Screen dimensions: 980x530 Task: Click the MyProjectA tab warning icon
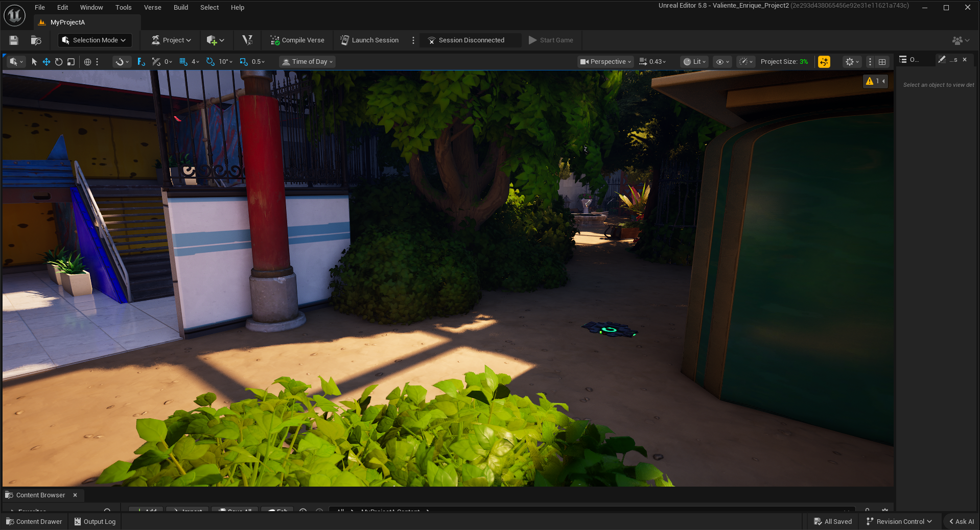point(42,22)
